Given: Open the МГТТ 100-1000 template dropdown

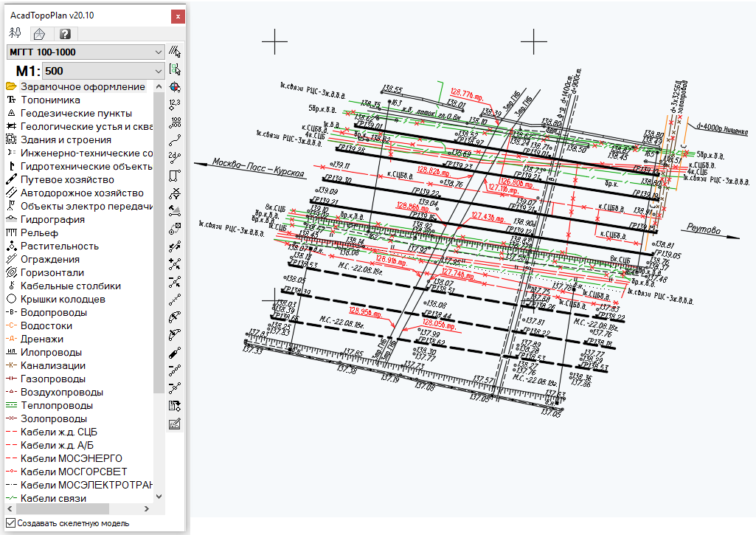Looking at the screenshot, I should click(85, 52).
